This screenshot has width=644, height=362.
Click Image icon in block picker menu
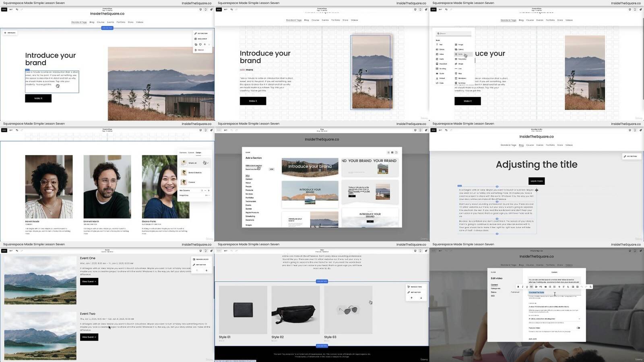click(456, 45)
